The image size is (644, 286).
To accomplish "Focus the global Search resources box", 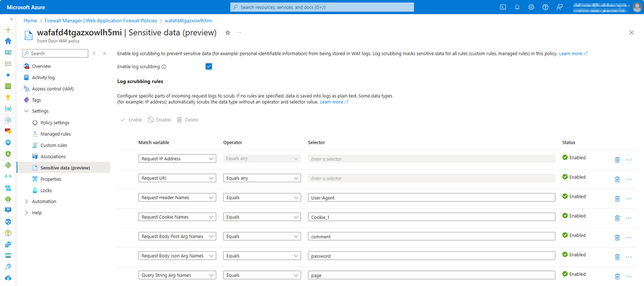I will click(x=322, y=7).
